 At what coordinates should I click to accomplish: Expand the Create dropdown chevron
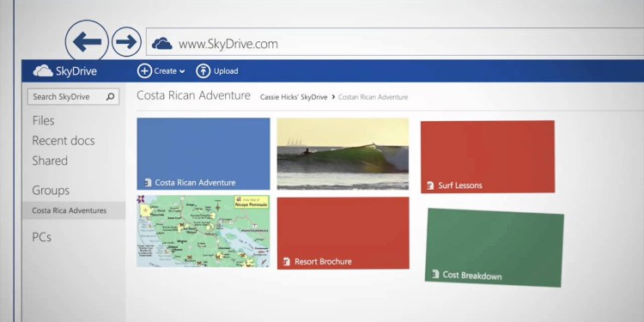[x=182, y=71]
